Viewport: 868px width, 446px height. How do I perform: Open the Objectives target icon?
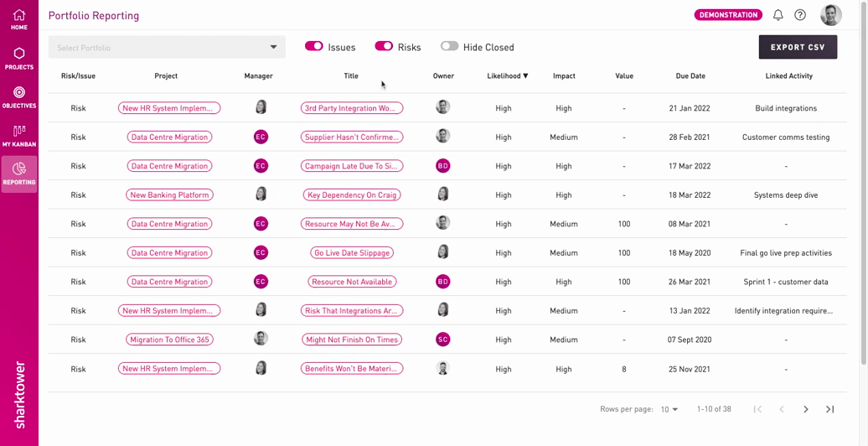tap(18, 92)
